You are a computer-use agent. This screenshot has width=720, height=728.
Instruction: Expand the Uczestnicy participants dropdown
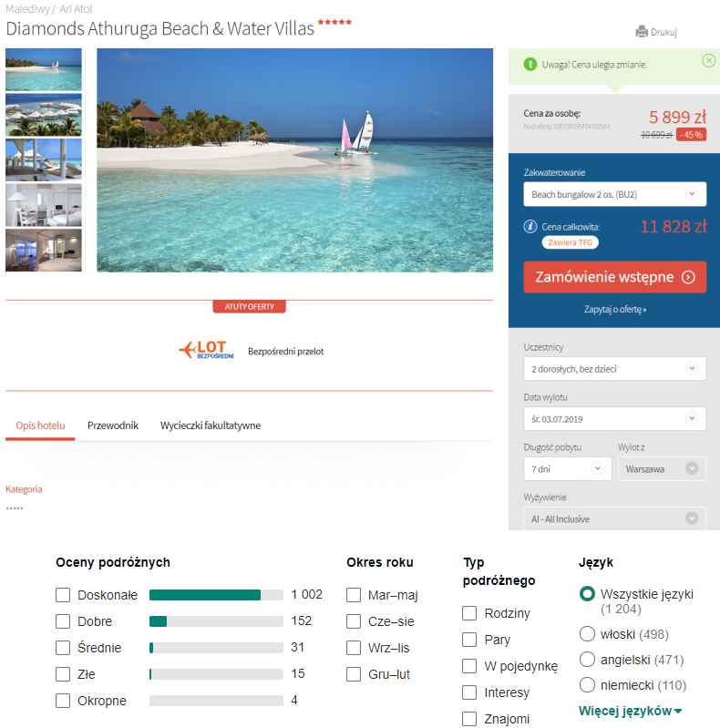pos(614,369)
